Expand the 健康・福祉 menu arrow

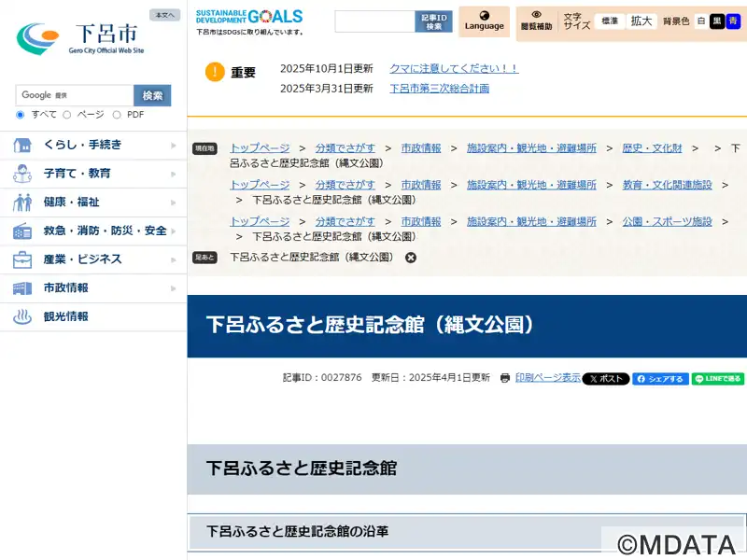pos(174,203)
